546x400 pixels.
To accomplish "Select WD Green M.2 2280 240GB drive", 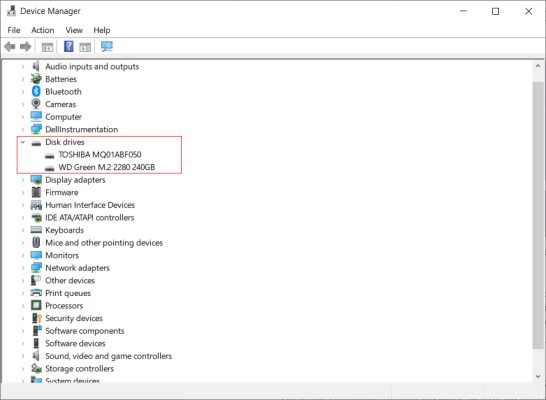I will click(107, 167).
